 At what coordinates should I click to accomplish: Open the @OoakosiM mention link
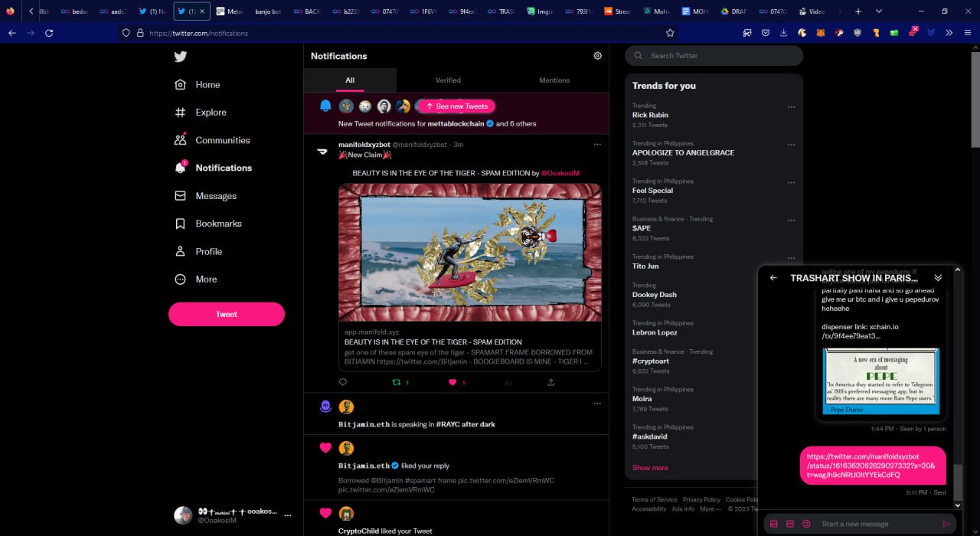[560, 173]
